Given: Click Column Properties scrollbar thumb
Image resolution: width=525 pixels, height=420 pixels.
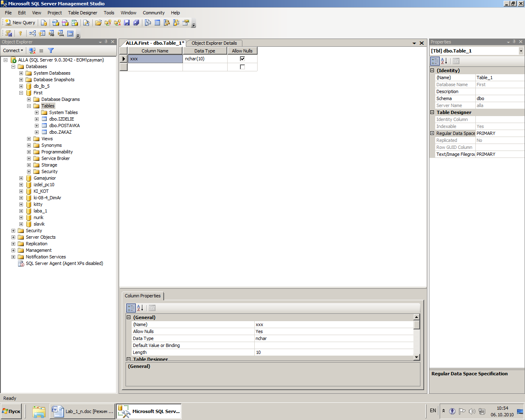Looking at the screenshot, I should click(417, 325).
